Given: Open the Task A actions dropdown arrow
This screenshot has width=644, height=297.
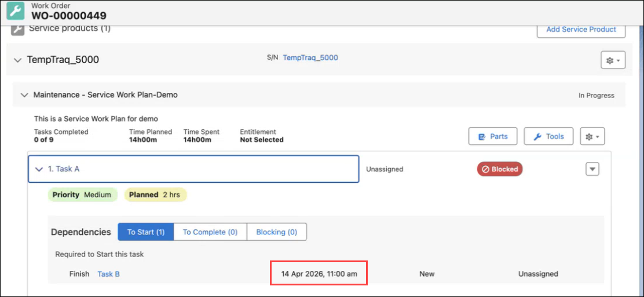Looking at the screenshot, I should (592, 169).
